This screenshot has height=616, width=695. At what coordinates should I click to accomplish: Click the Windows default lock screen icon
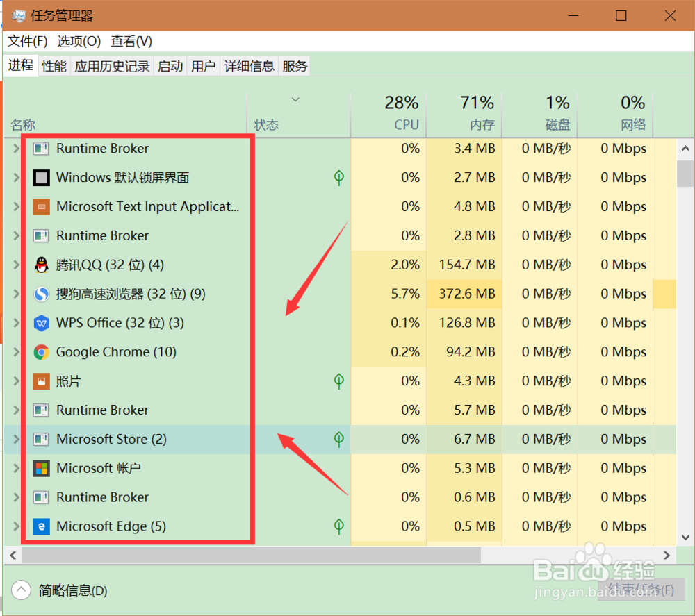coord(41,178)
